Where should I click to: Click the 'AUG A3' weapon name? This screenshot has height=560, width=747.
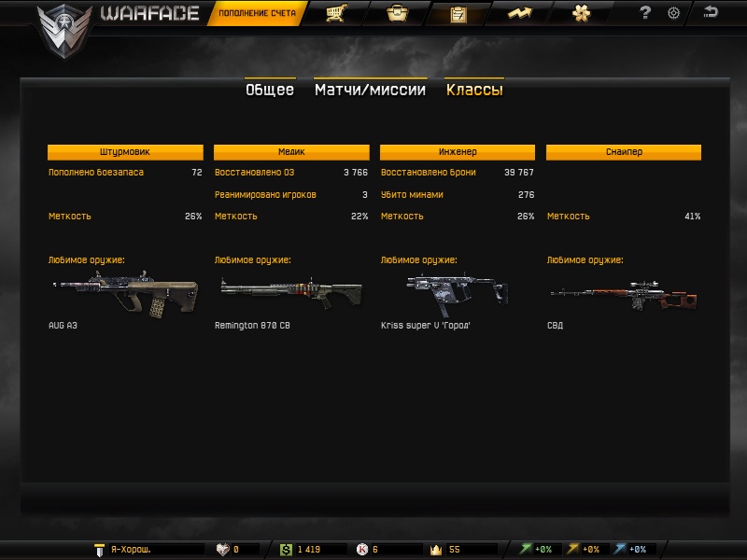point(63,326)
